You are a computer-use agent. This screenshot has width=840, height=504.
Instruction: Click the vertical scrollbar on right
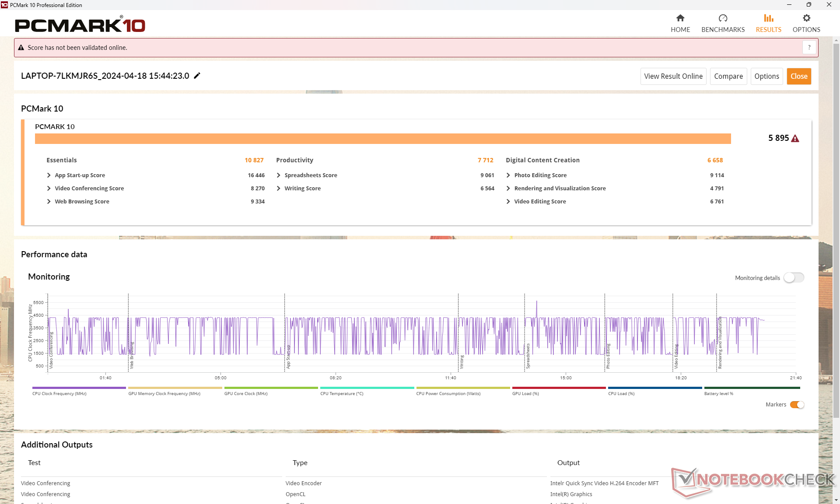(836, 219)
